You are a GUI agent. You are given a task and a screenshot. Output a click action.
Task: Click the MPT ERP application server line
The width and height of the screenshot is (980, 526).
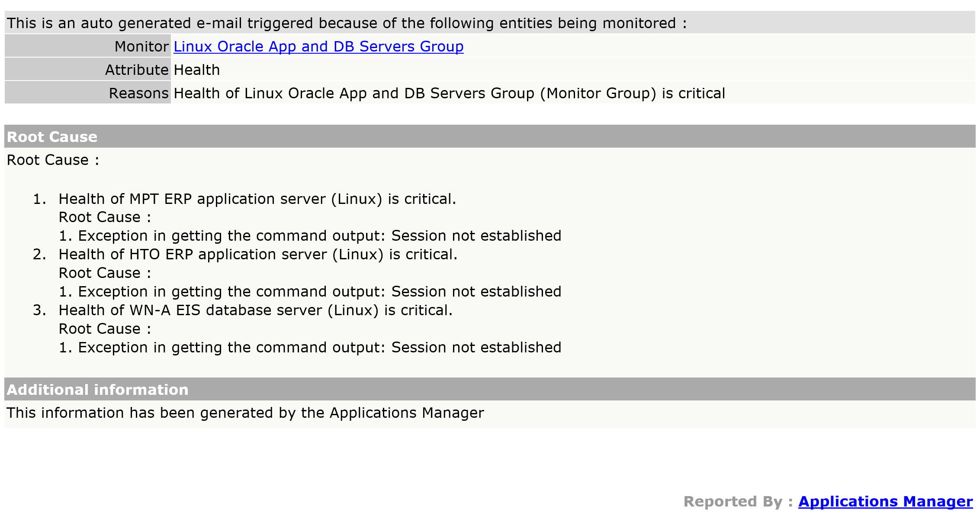coord(257,199)
